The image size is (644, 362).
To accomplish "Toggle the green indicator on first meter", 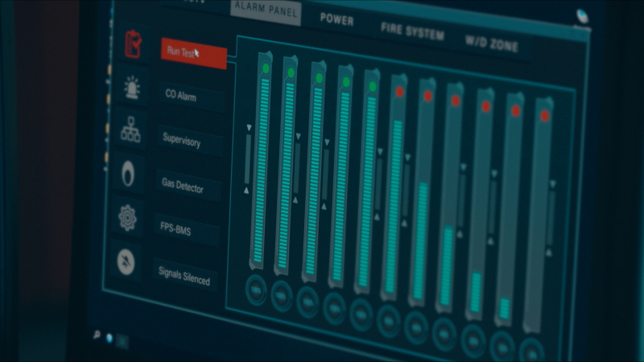I will pyautogui.click(x=266, y=68).
